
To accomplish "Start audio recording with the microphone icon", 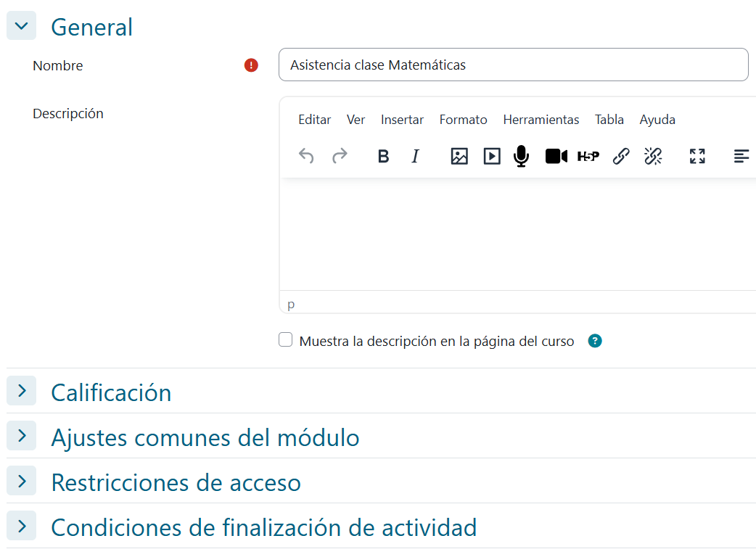I will pyautogui.click(x=521, y=156).
